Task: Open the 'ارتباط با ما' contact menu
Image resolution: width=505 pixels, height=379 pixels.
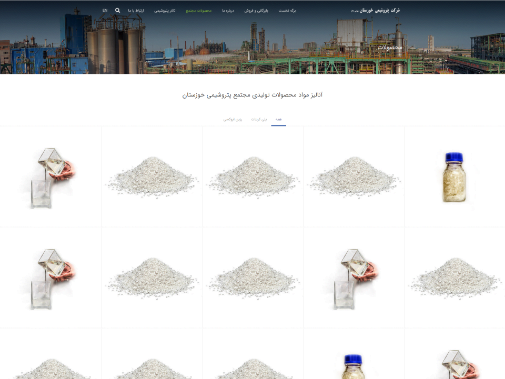Action: tap(136, 11)
